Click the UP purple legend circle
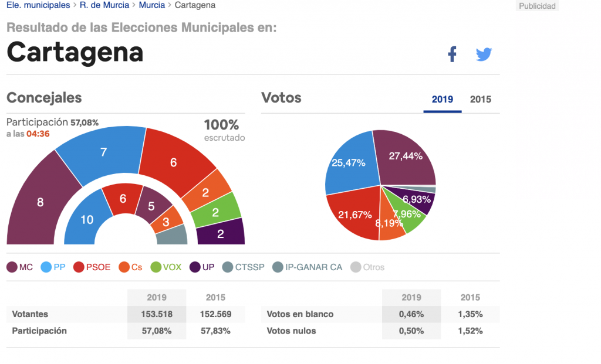Viewport: 601px width, 364px height. pyautogui.click(x=195, y=267)
